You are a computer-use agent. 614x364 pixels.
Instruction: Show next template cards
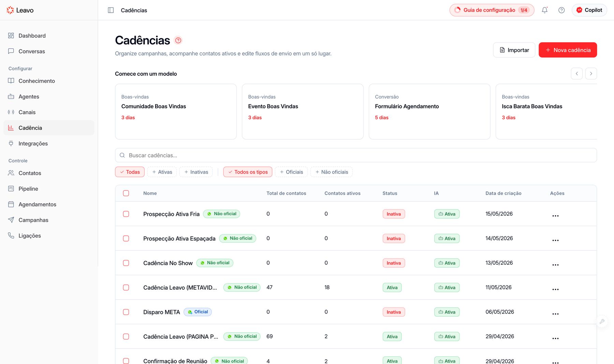[591, 74]
